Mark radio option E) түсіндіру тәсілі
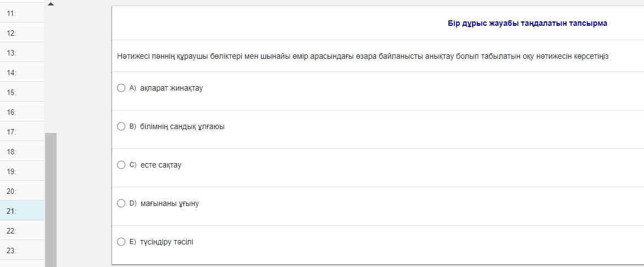Image resolution: width=644 pixels, height=267 pixels. [121, 242]
